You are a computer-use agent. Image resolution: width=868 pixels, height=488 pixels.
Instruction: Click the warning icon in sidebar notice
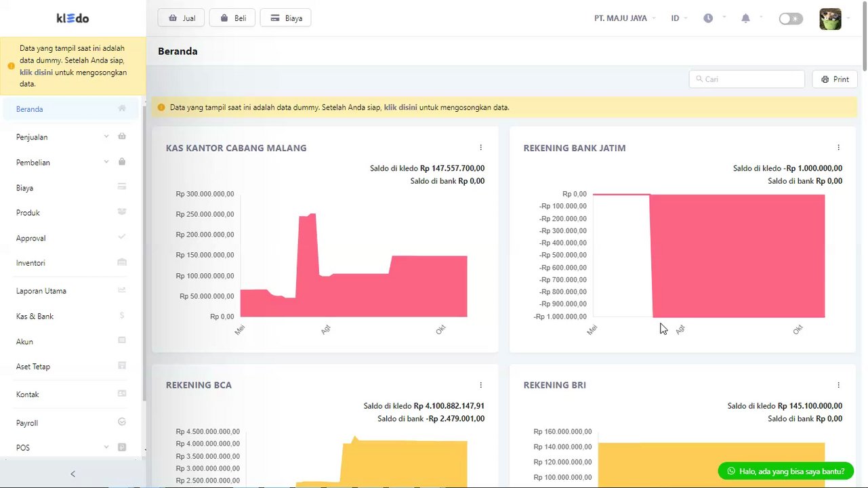pos(11,66)
